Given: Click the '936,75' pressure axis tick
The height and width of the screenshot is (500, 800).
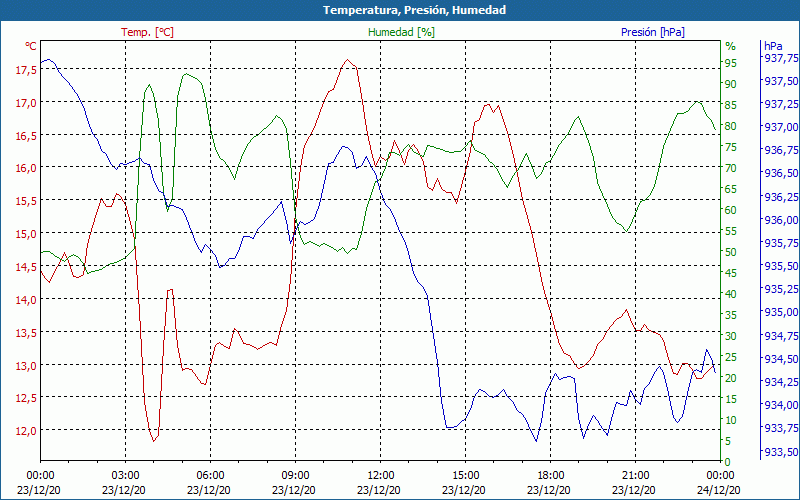Looking at the screenshot, I should pos(781,151).
